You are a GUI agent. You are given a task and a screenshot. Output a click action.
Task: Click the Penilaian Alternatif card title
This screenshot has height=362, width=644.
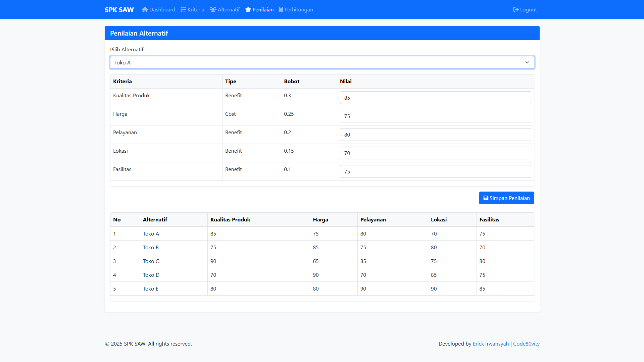click(x=139, y=33)
